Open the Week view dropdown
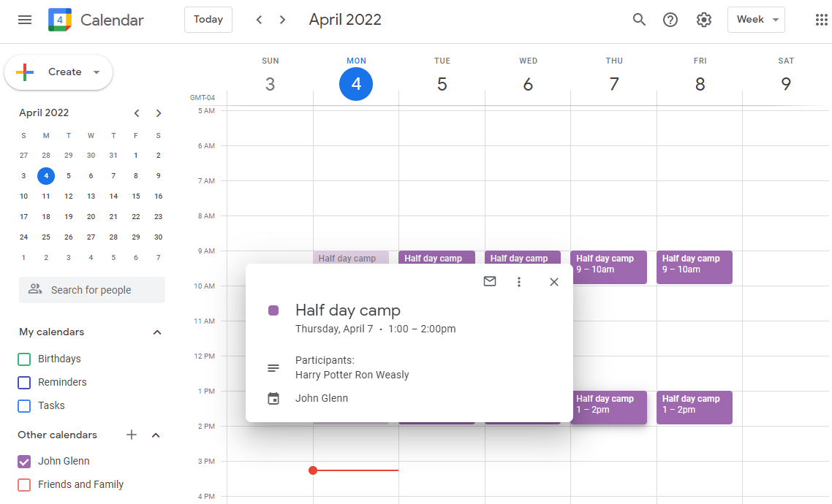The image size is (832, 504). click(756, 20)
